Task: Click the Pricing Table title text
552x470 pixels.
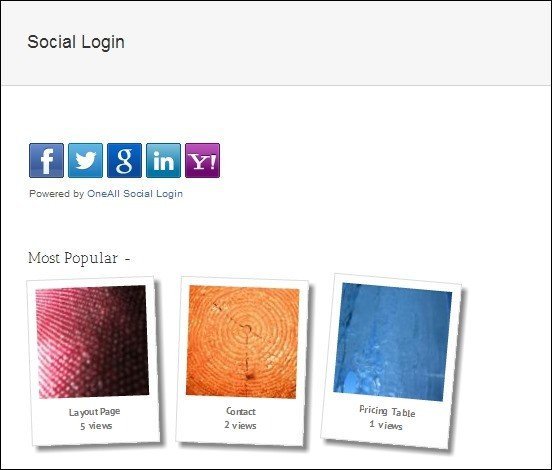Action: click(x=387, y=411)
